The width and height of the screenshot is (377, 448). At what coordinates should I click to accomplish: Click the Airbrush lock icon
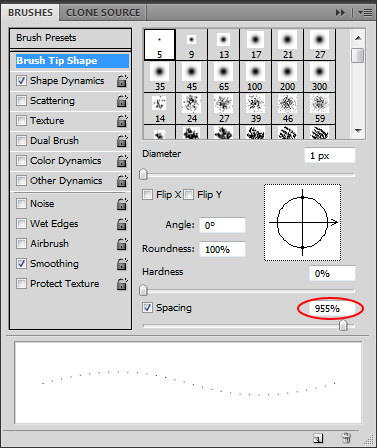coord(122,244)
